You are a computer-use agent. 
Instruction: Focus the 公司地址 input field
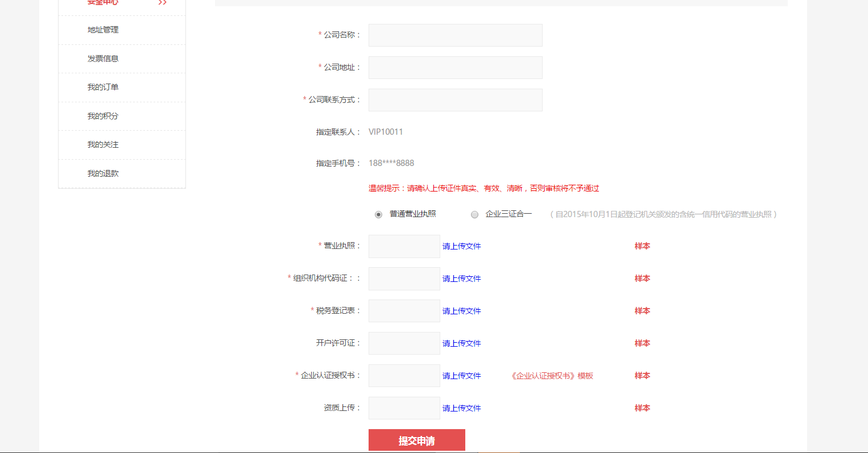pos(456,68)
